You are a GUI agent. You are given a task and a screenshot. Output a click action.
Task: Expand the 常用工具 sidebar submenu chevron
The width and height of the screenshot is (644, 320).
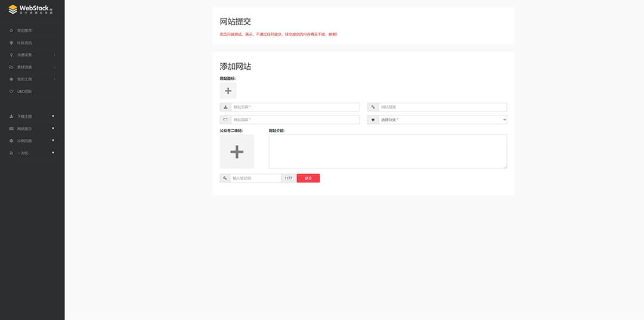pos(54,79)
